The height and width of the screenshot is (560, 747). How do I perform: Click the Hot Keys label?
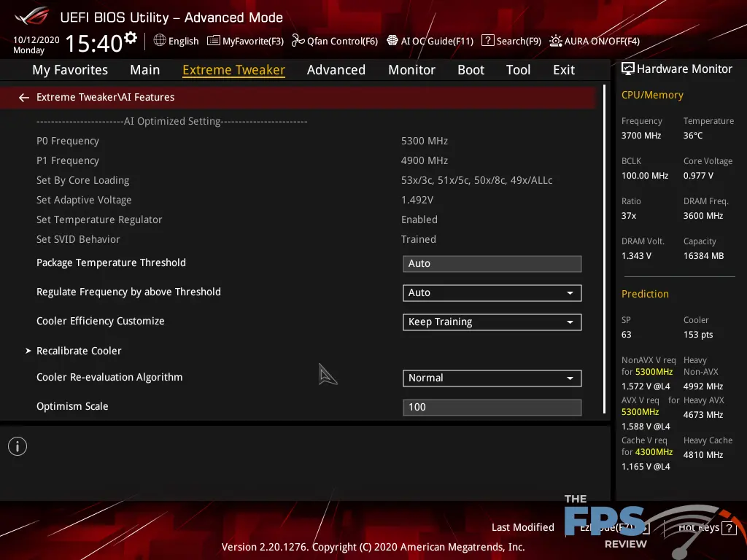(x=698, y=527)
